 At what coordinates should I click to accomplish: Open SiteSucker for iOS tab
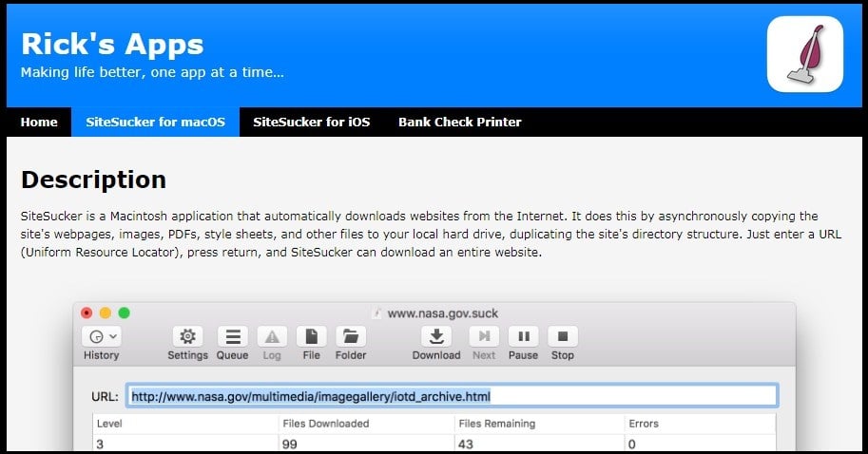pyautogui.click(x=312, y=122)
